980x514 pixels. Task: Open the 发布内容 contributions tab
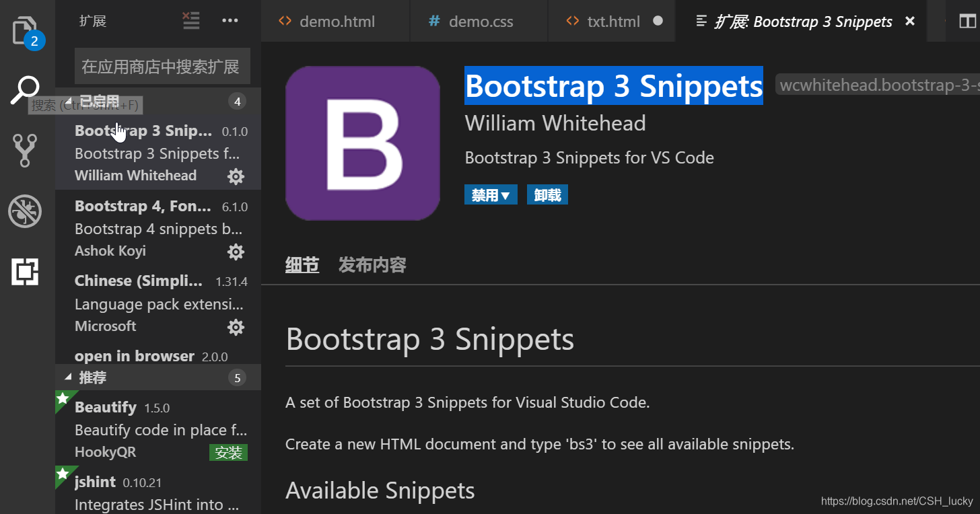point(372,265)
